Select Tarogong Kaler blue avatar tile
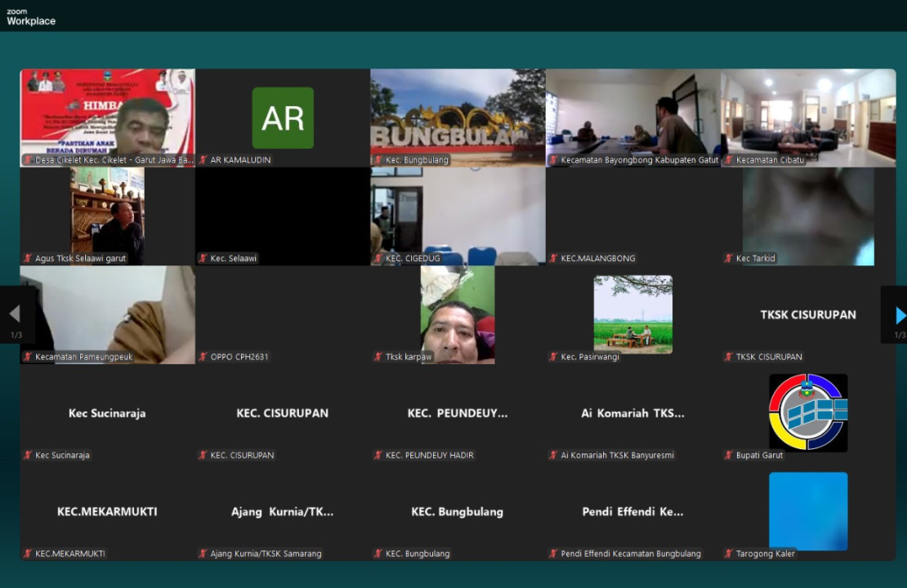This screenshot has width=907, height=588. (x=808, y=511)
